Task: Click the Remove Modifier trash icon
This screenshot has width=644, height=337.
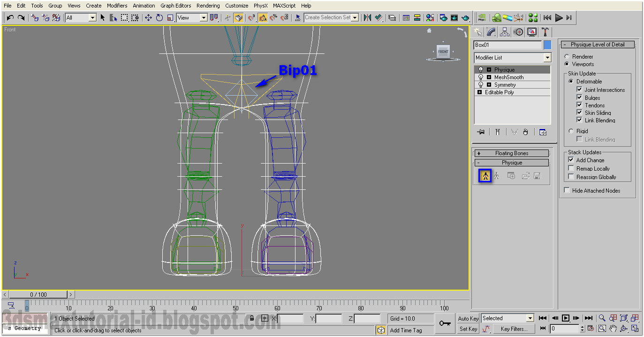Action: click(x=526, y=132)
